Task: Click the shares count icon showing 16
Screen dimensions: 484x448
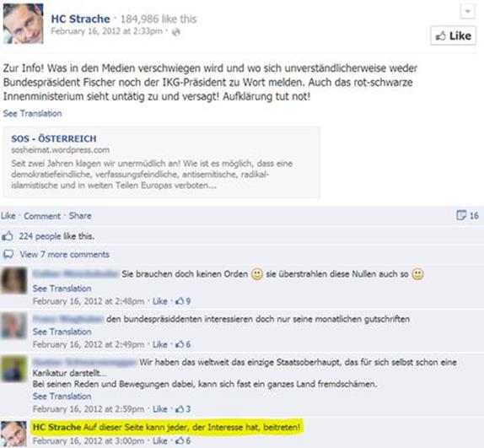Action: point(467,215)
